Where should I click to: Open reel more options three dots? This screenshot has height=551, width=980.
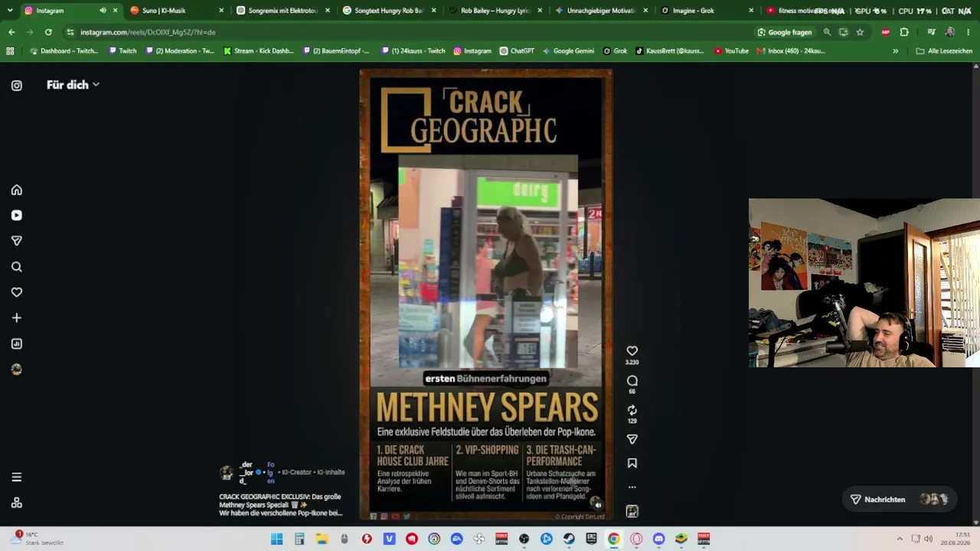click(632, 487)
